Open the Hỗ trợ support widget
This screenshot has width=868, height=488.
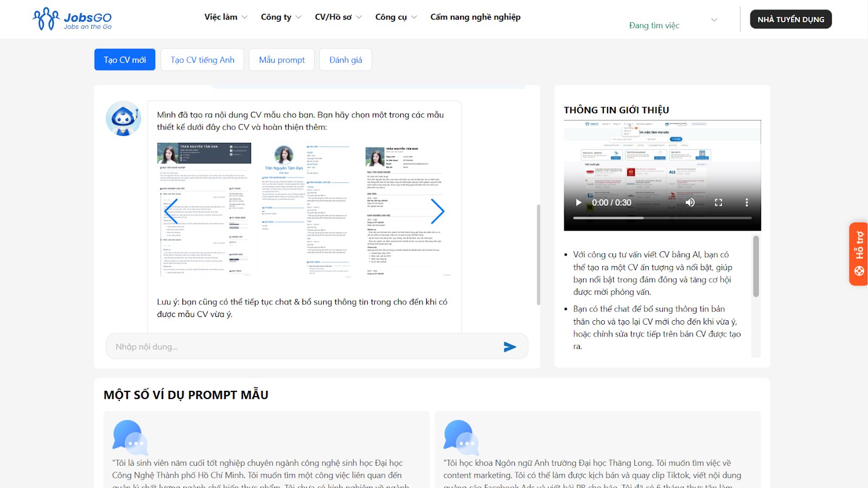858,253
